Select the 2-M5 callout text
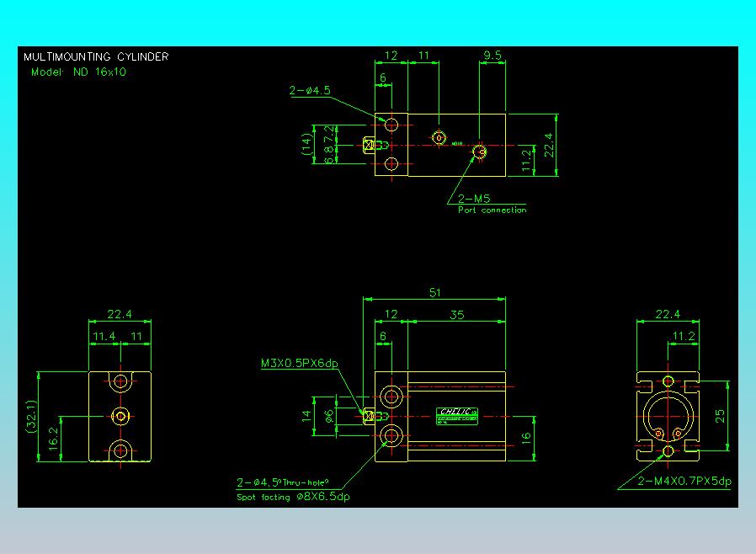 (x=474, y=199)
